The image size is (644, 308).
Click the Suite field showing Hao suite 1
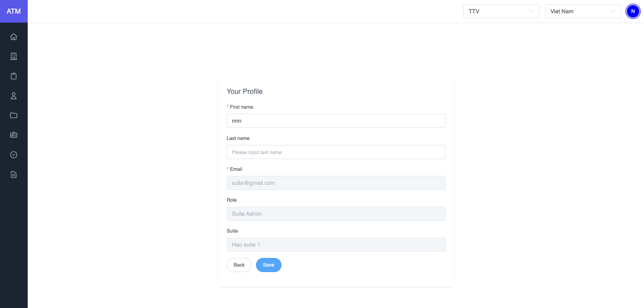coord(336,245)
